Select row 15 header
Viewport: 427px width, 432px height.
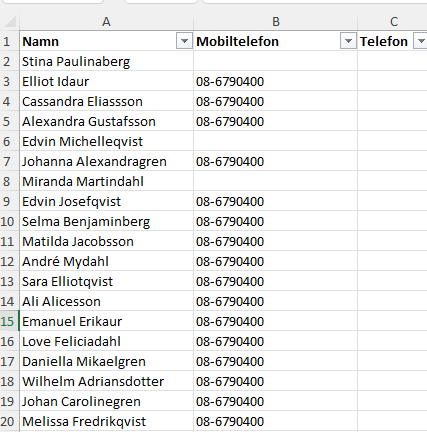[x=9, y=321]
